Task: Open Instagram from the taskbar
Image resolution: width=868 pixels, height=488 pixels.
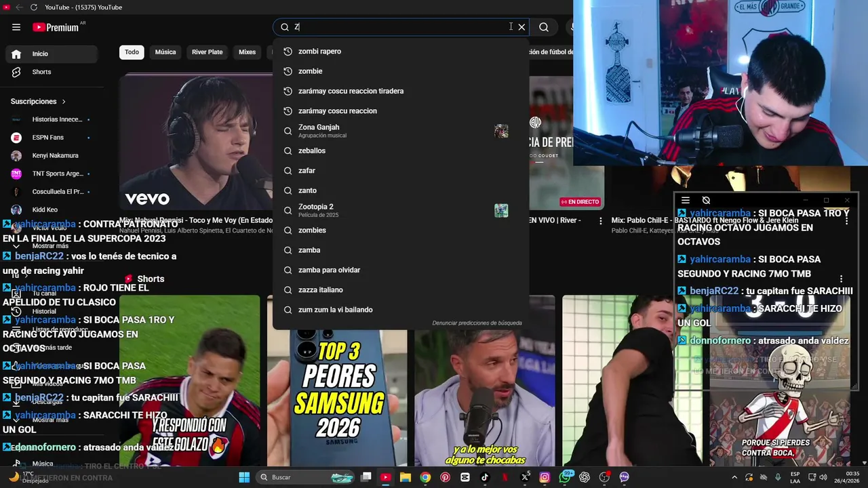Action: point(545,477)
